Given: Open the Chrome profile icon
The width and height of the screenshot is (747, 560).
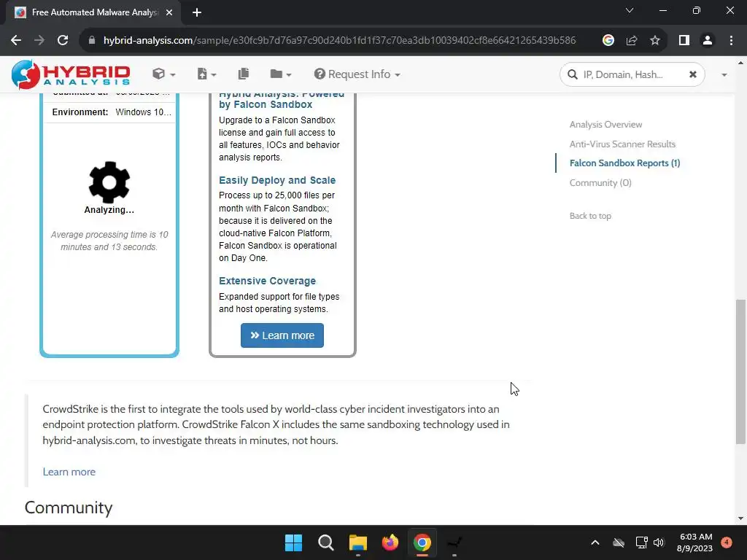Looking at the screenshot, I should [x=708, y=40].
